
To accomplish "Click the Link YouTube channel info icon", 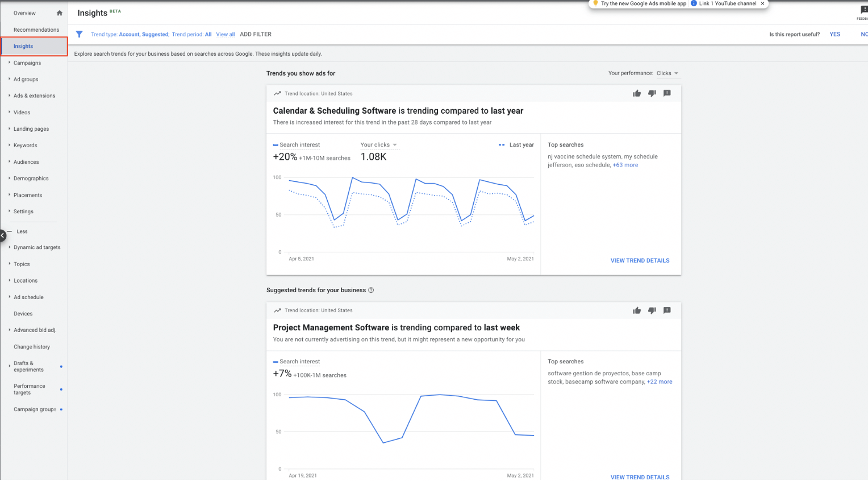I will 694,3.
